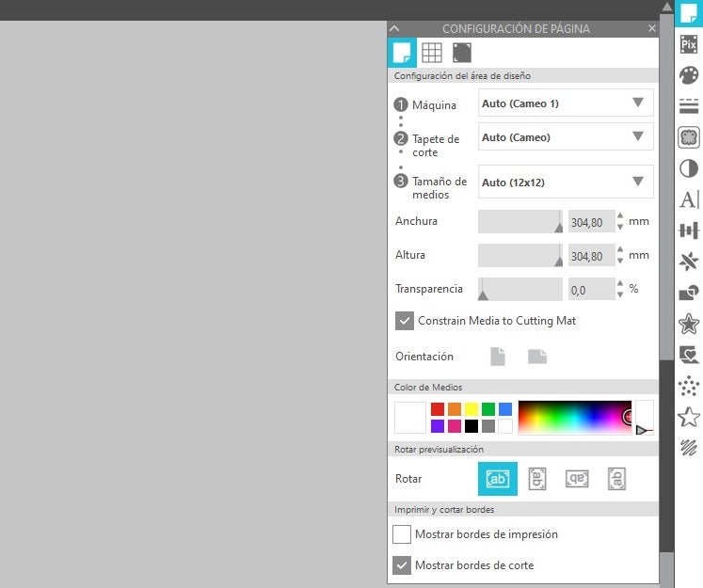Open the Text Style panel (A icon)
The width and height of the screenshot is (703, 588).
[x=689, y=199]
